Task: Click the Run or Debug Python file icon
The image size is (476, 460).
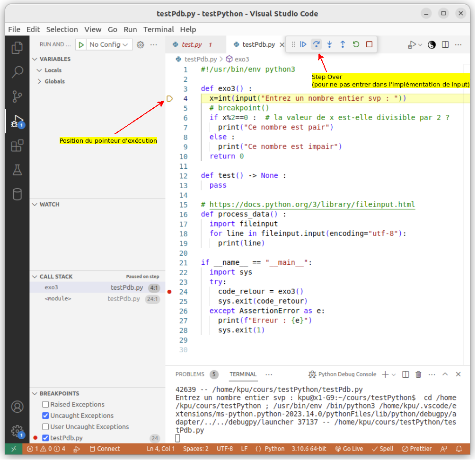Action: (412, 45)
